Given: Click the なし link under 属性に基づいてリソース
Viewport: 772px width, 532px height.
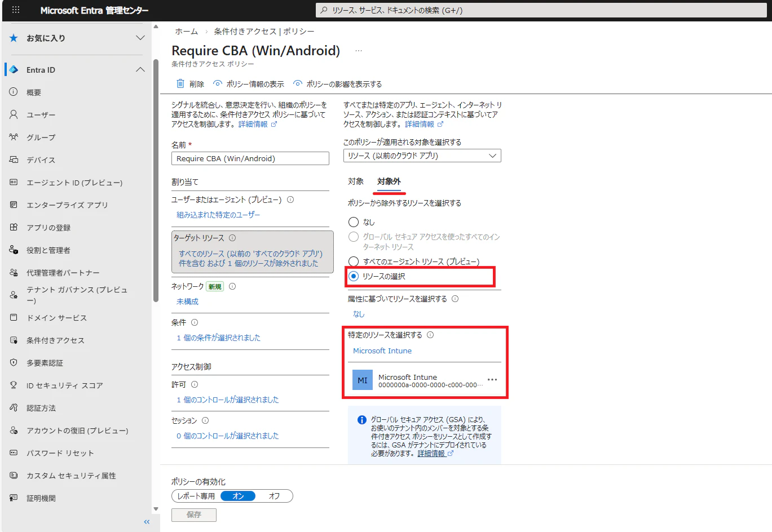Looking at the screenshot, I should [359, 314].
